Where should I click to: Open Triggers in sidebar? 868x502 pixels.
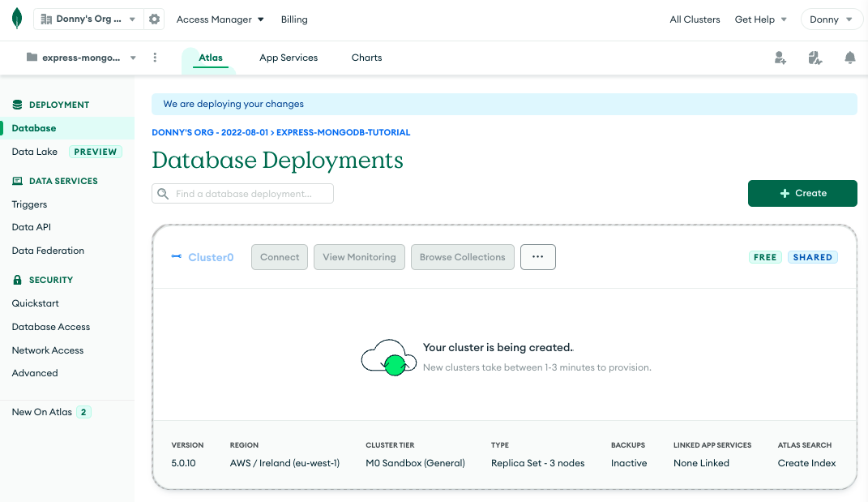point(29,204)
